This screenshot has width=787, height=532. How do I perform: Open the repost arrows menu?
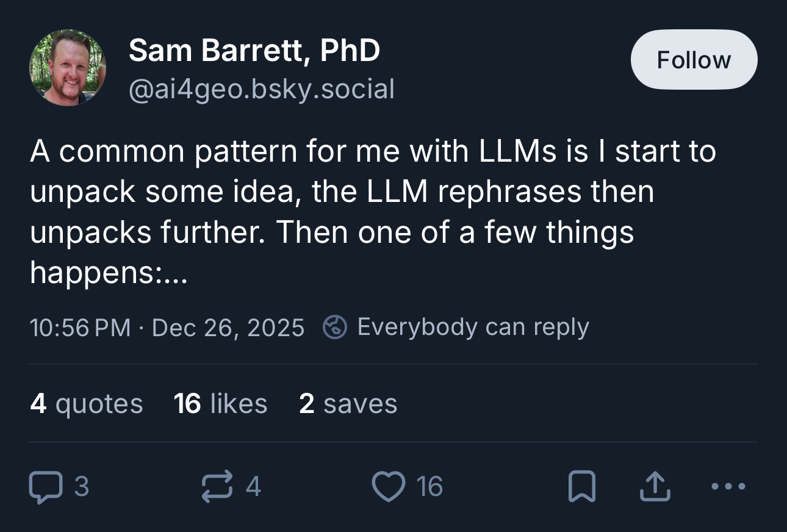(218, 486)
